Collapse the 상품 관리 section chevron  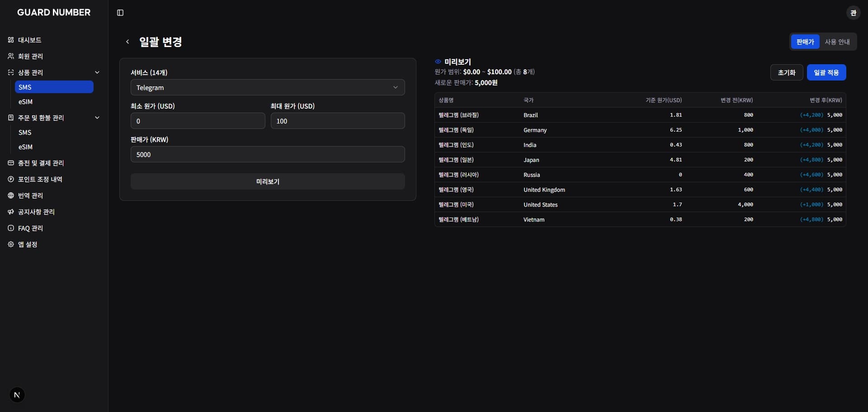pyautogui.click(x=97, y=72)
